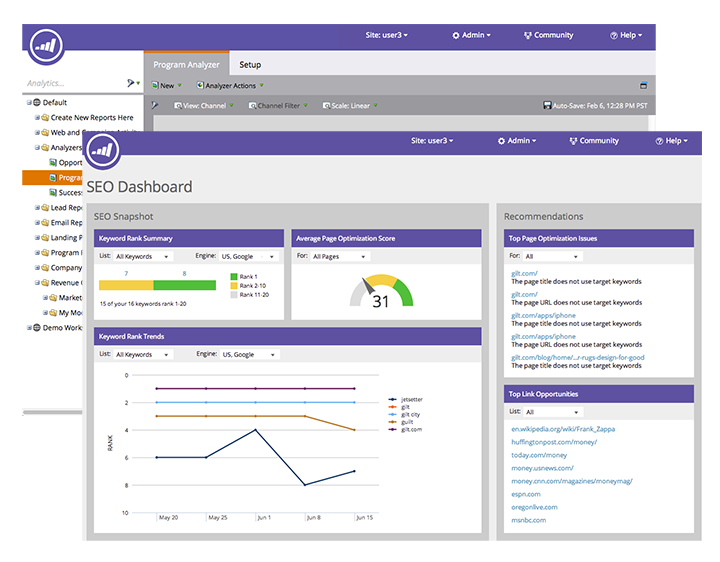Open huffingtonpost.com/money/ link
The image size is (720, 562).
point(554,443)
